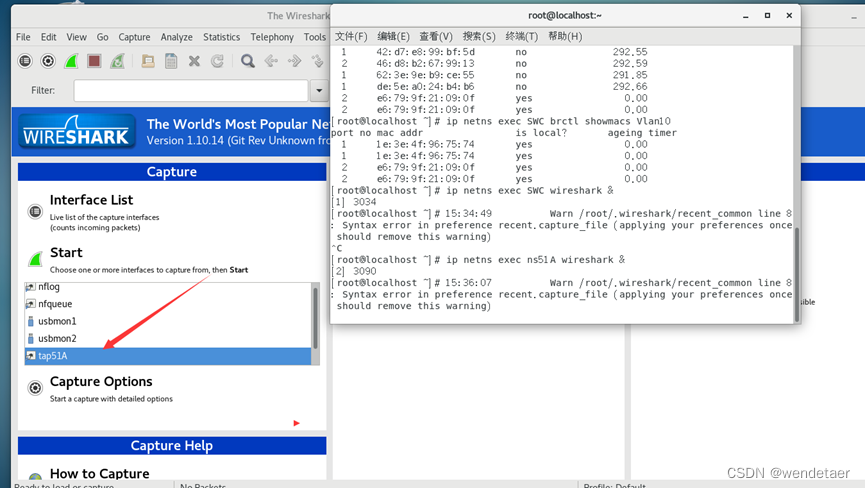Viewport: 865px width, 488px height.
Task: Go forward using the right arrow toolbar icon
Action: [294, 61]
